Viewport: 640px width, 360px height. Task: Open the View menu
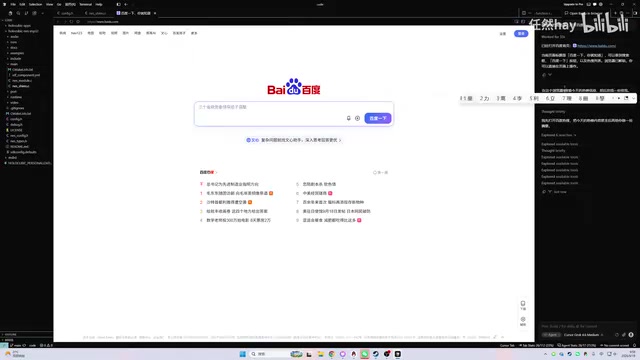click(x=49, y=4)
